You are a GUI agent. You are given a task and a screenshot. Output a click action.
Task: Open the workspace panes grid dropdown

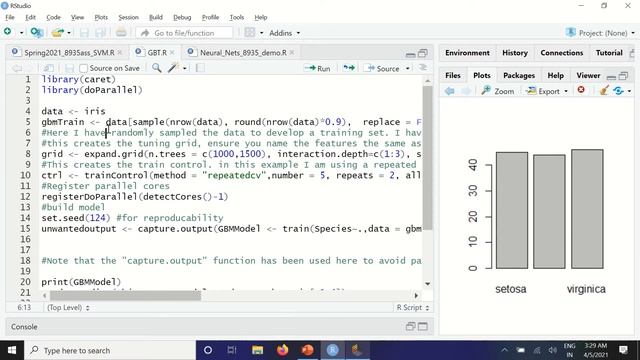click(x=254, y=33)
